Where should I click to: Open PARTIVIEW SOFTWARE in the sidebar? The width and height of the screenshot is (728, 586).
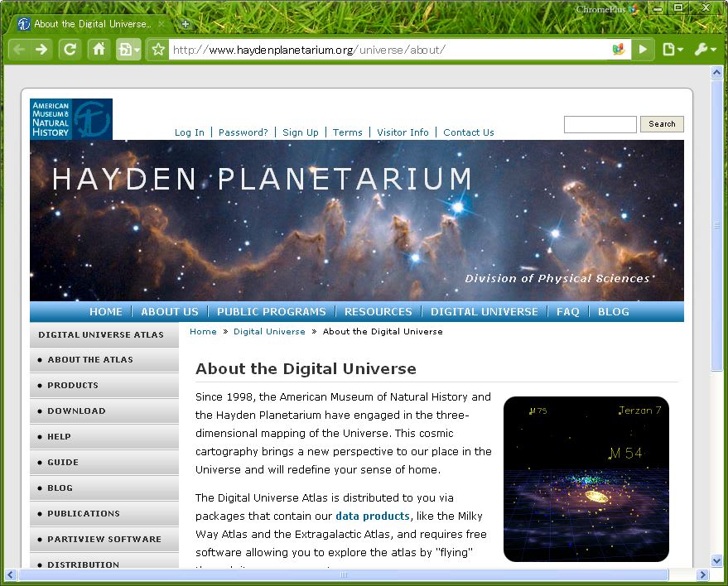104,539
